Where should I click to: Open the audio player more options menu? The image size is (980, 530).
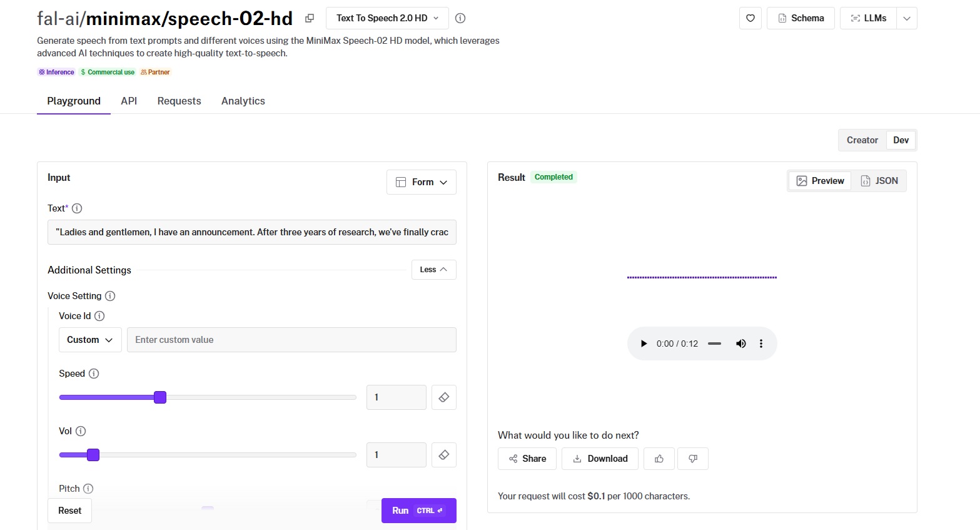[x=761, y=344]
